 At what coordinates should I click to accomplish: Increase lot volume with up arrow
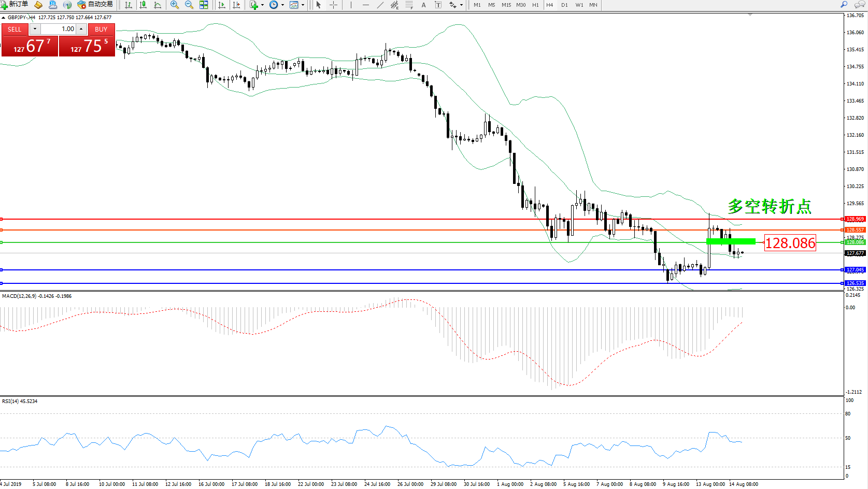[x=81, y=29]
